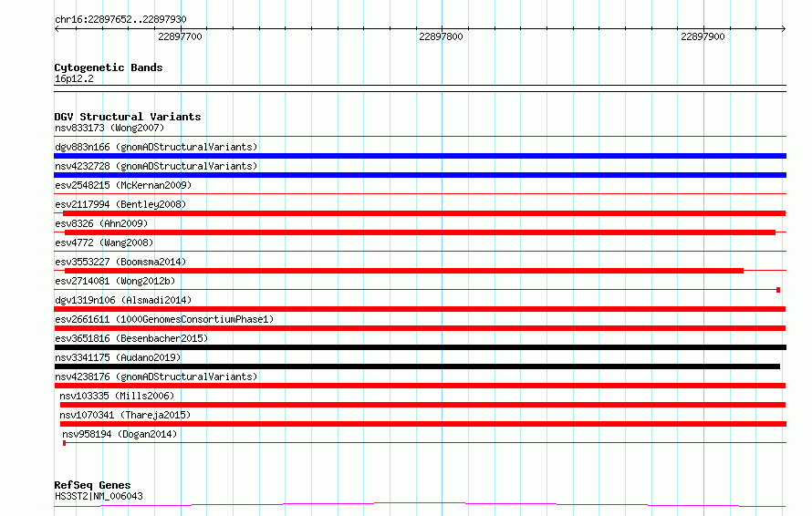This screenshot has height=516, width=812.
Task: Select variant nsv4232728 (gnomADStructuralVariants)
Action: pos(156,166)
